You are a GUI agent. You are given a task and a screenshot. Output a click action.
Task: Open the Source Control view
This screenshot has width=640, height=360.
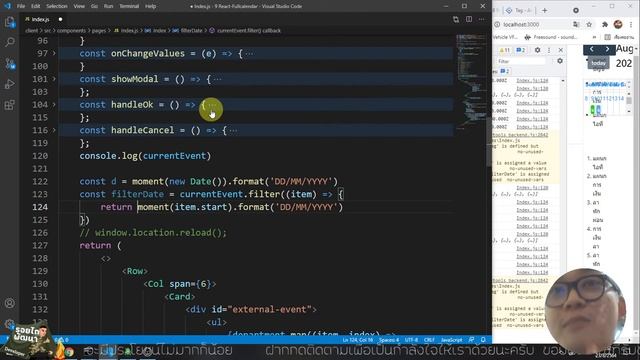(10, 64)
